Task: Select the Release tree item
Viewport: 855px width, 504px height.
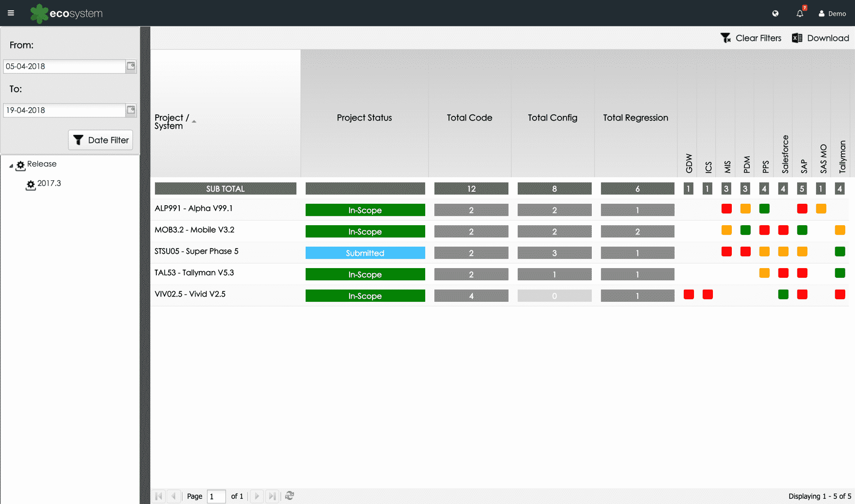Action: 41,164
